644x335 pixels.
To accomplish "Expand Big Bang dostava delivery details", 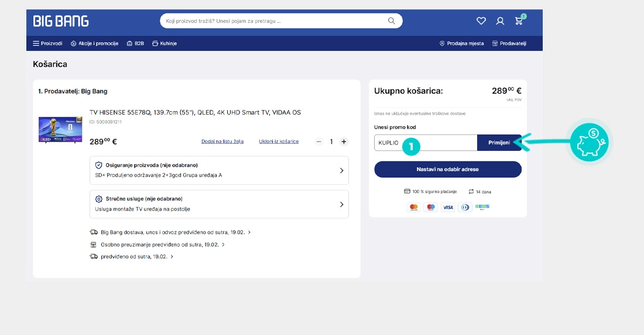I will (170, 232).
